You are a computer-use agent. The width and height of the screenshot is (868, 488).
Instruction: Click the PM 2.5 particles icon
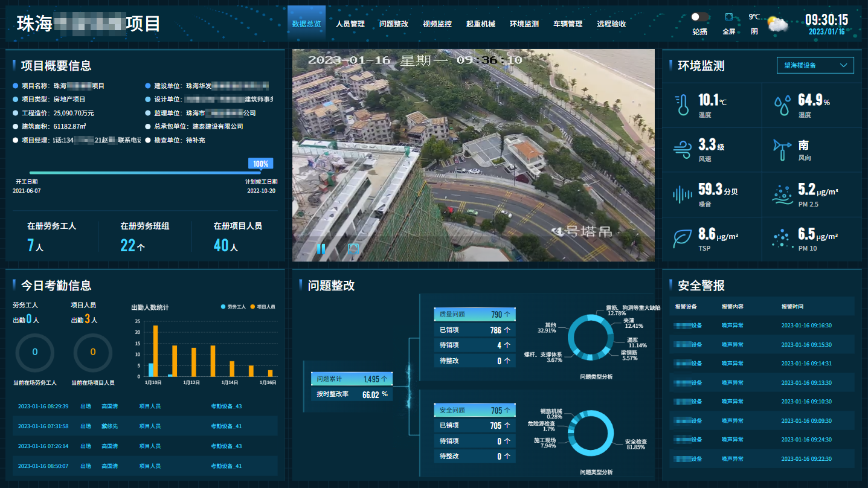782,194
